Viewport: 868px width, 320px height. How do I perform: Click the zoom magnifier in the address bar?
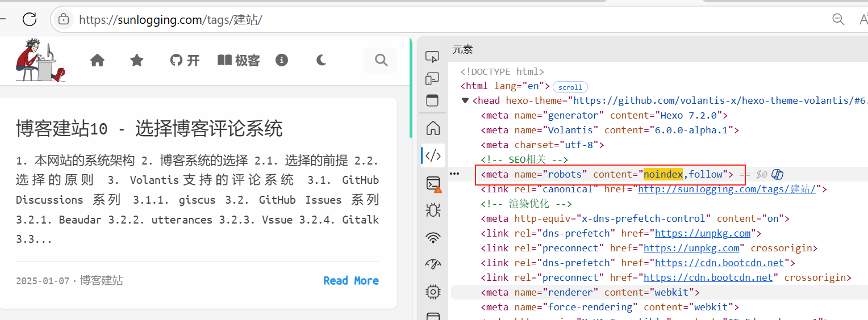pos(838,19)
